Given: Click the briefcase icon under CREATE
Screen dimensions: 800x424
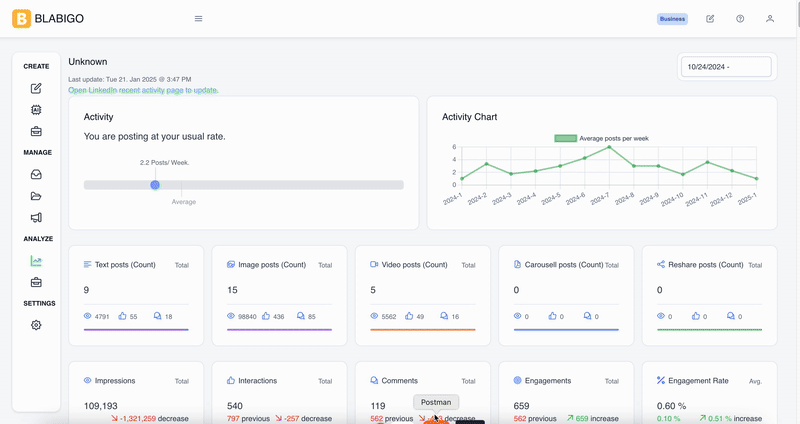Looking at the screenshot, I should coord(36,131).
